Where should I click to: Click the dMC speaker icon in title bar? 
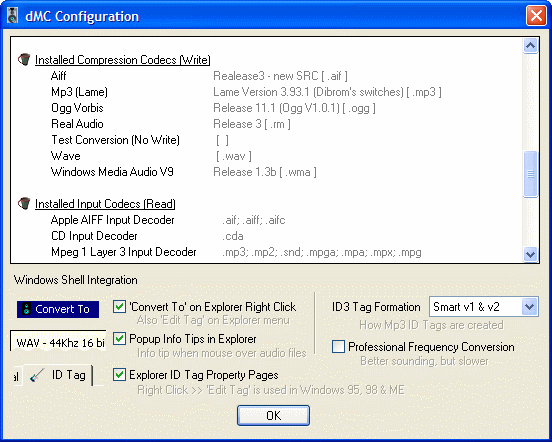click(13, 16)
